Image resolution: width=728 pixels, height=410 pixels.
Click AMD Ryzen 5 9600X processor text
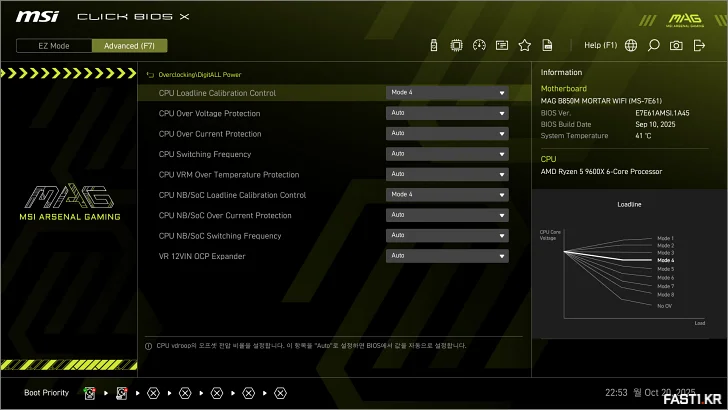(x=601, y=172)
